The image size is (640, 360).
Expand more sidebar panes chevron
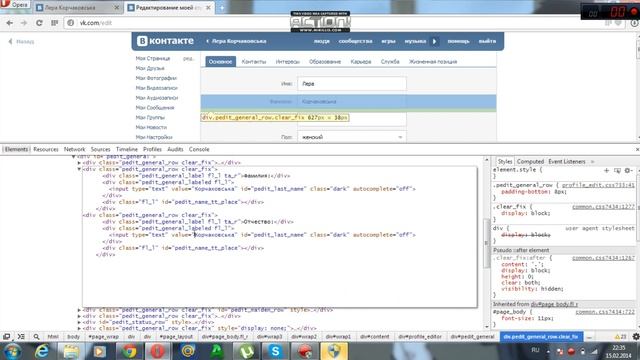click(593, 162)
